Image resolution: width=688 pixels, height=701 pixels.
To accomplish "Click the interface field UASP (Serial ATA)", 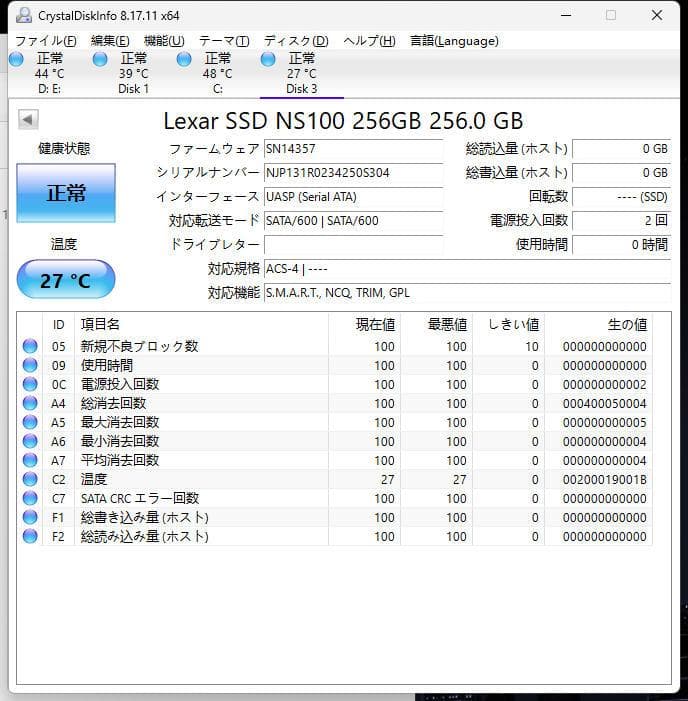I will (353, 197).
